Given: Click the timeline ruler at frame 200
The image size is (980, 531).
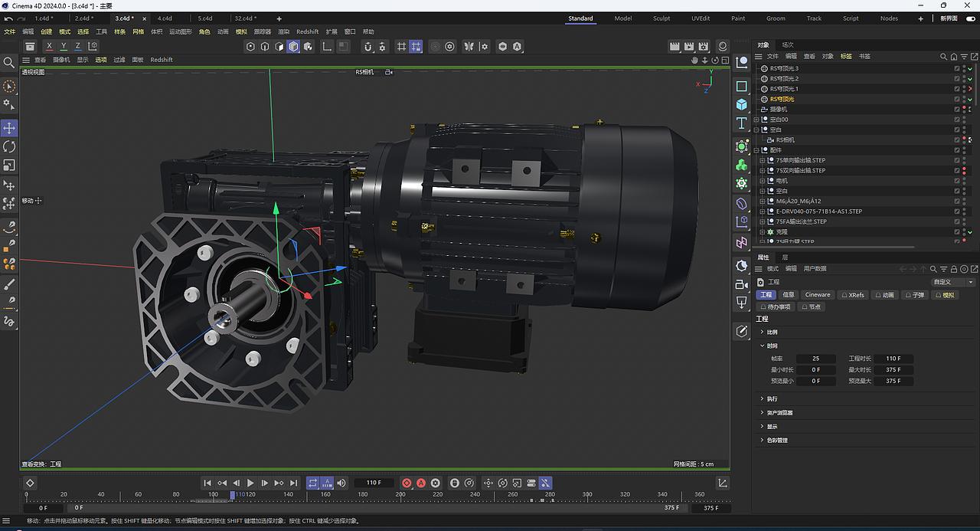Looking at the screenshot, I should click(400, 496).
